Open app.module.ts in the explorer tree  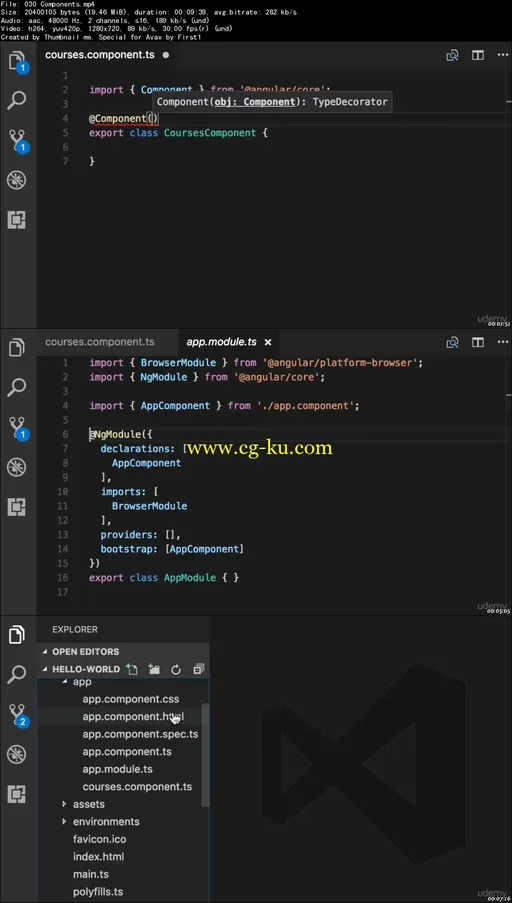[x=119, y=769]
